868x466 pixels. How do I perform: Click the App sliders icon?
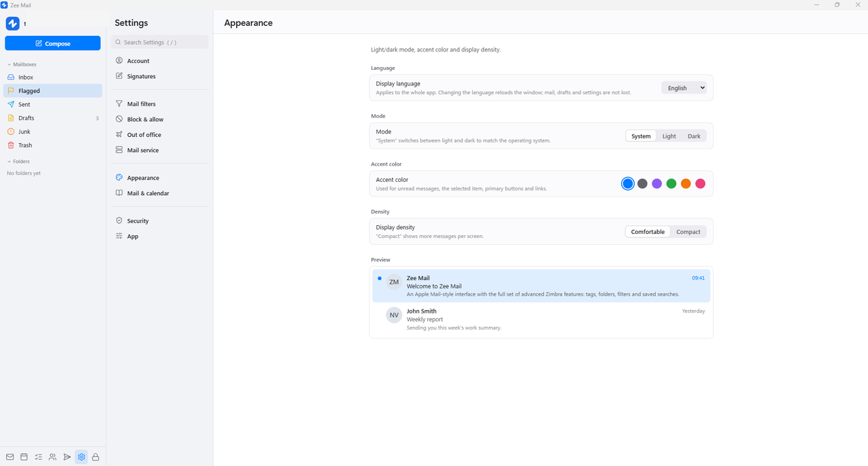tap(119, 236)
